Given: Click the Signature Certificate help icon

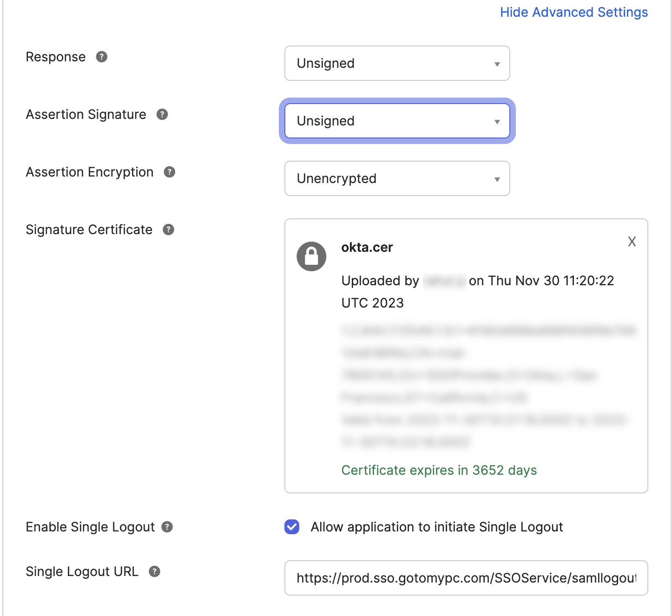Looking at the screenshot, I should (168, 229).
